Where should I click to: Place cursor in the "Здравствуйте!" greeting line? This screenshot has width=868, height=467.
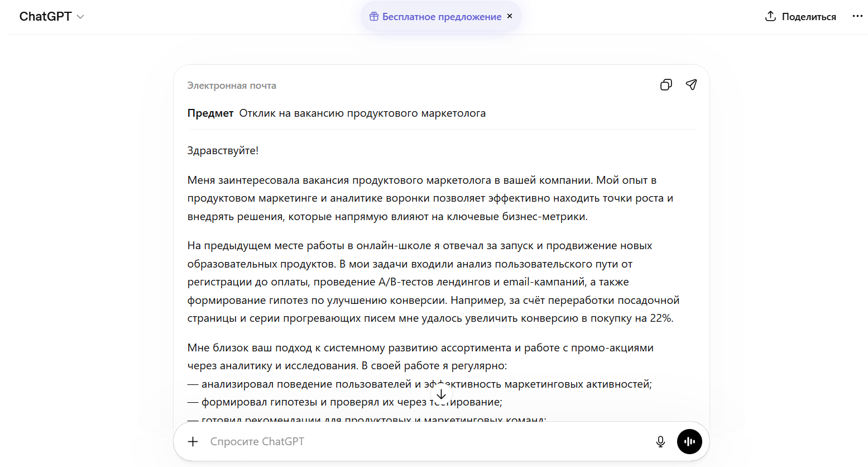223,151
